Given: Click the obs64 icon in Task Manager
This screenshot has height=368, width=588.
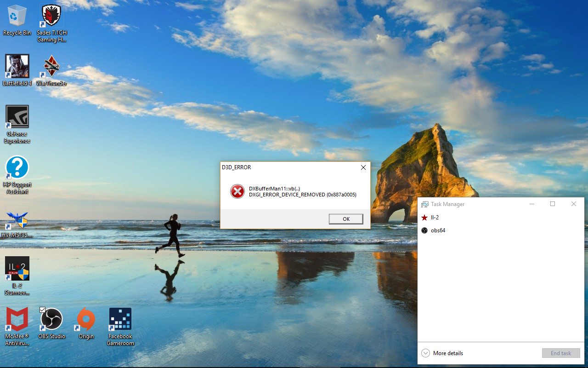Looking at the screenshot, I should point(424,230).
